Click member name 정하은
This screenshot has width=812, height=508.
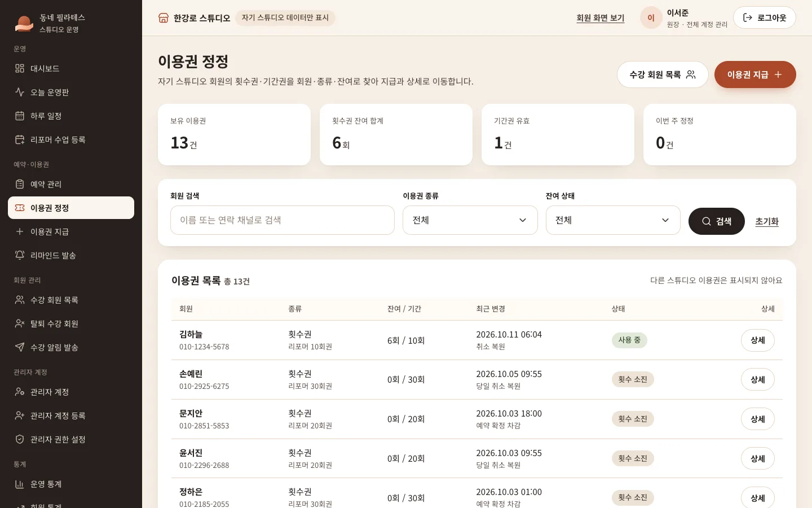191,492
